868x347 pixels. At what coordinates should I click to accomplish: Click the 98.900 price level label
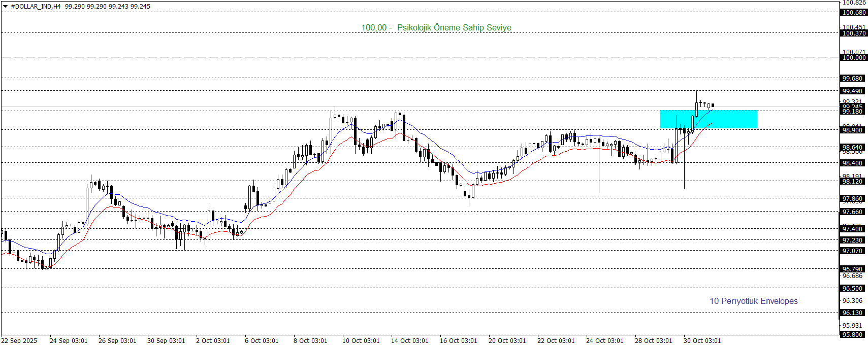tap(852, 130)
